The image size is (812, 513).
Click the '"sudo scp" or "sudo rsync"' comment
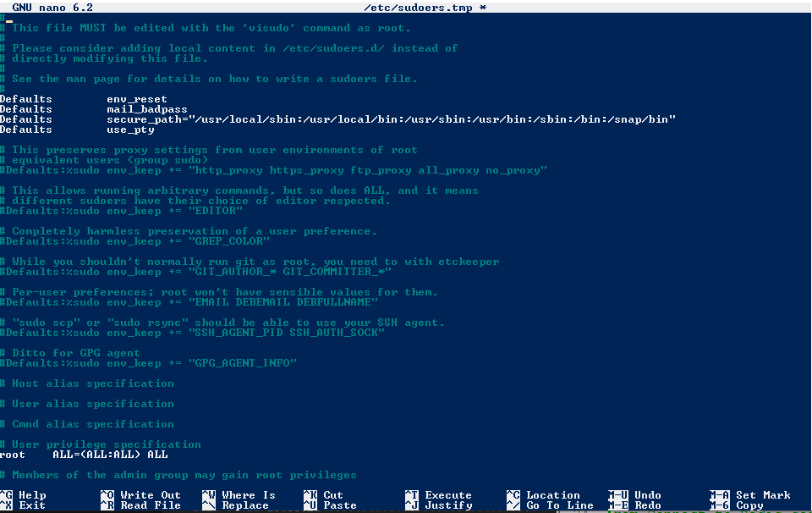click(222, 323)
